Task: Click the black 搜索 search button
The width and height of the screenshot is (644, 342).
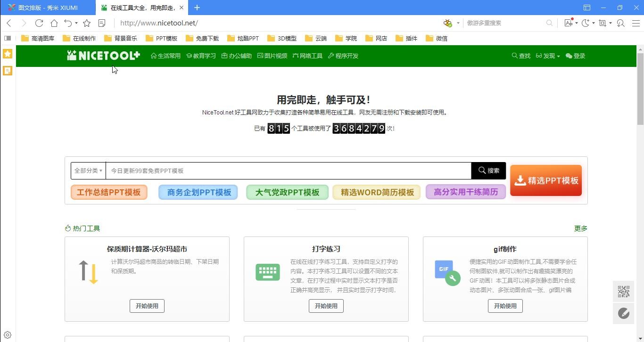Action: point(488,171)
